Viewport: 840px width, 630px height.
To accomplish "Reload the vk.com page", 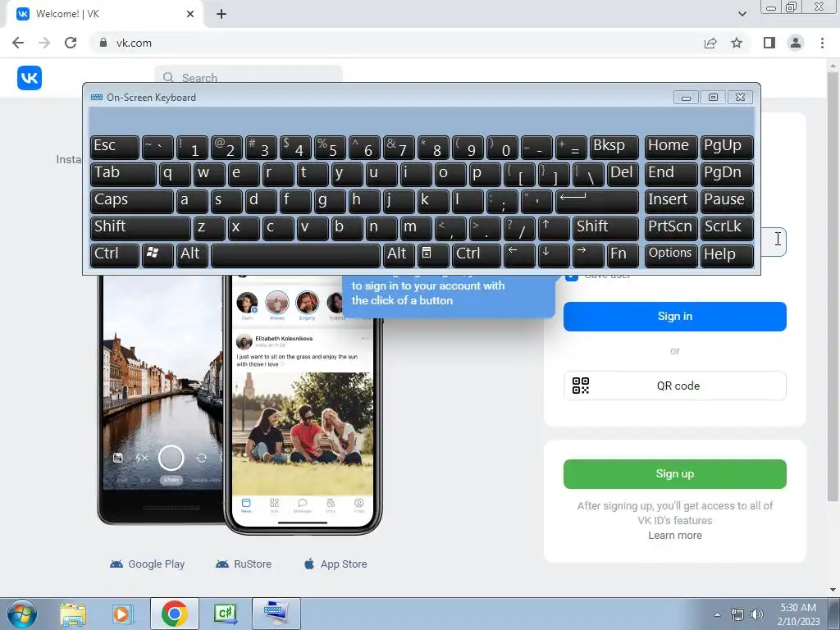I will tap(71, 43).
